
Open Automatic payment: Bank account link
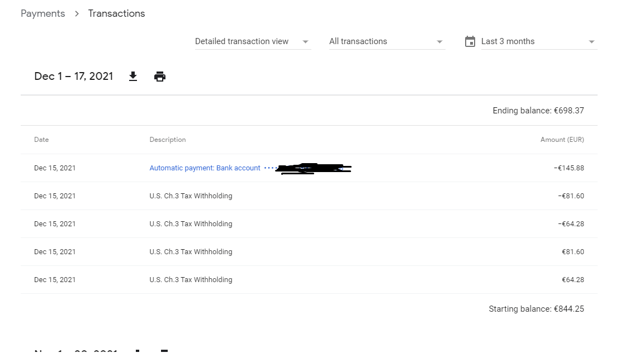205,168
